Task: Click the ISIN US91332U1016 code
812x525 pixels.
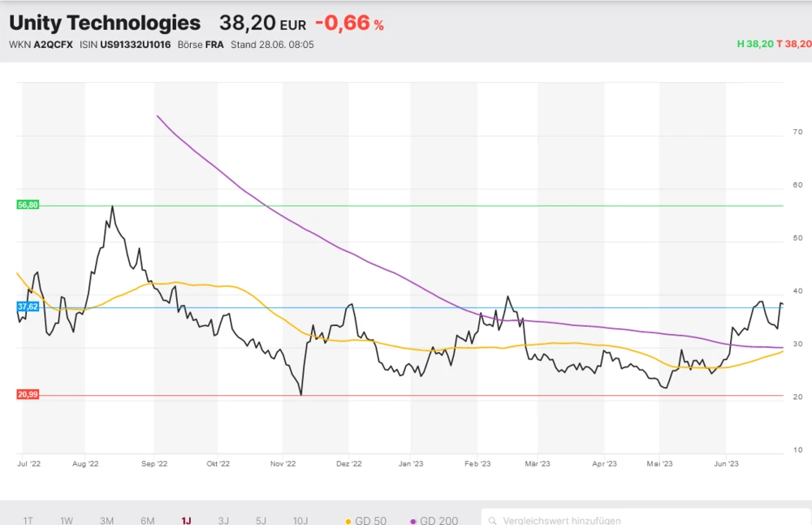Action: point(133,45)
